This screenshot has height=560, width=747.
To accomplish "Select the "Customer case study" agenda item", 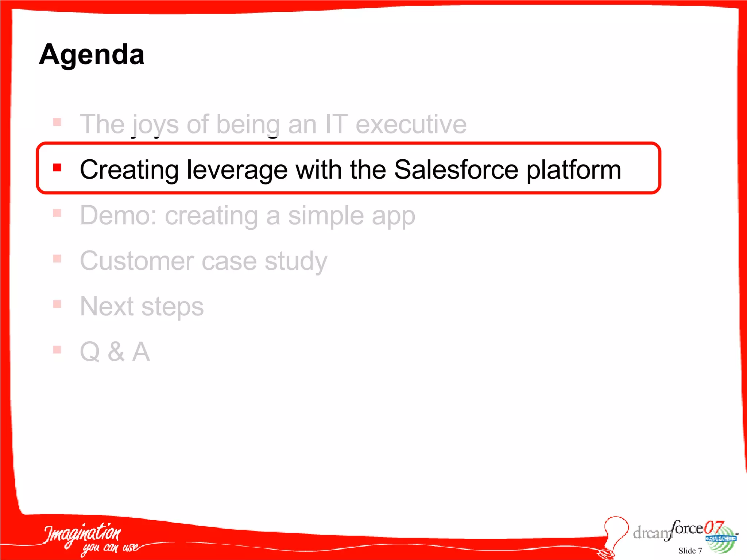I will (x=204, y=261).
